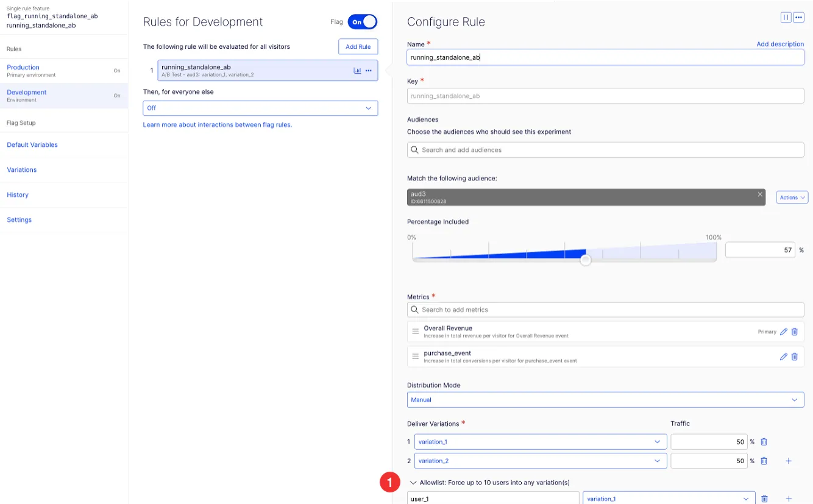Add another variation with the plus icon
Viewport: 813px width, 504px height.
coord(789,461)
